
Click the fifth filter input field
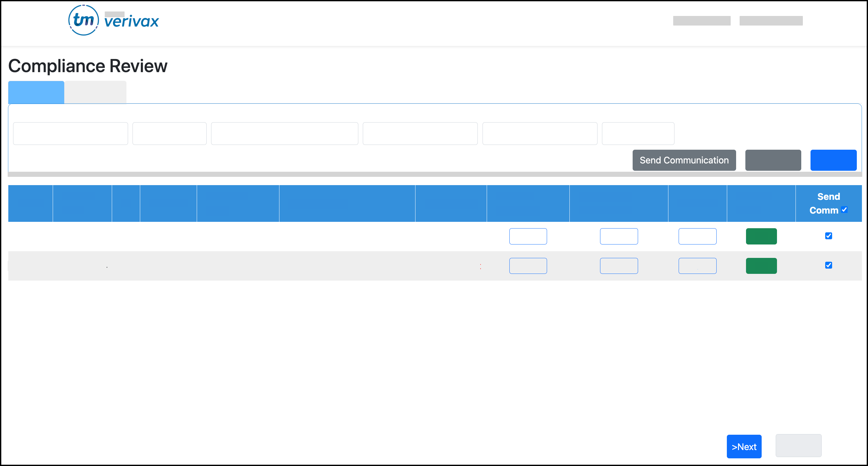[x=540, y=134]
